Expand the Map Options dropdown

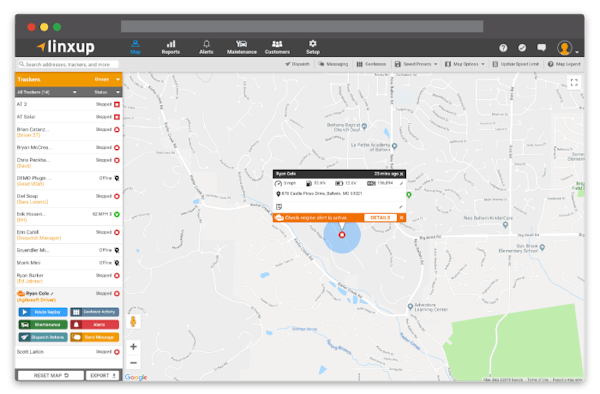[x=465, y=64]
